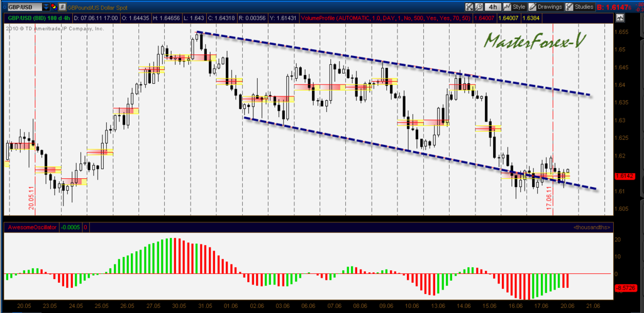The width and height of the screenshot is (644, 313).
Task: Select the pointer/crosshair tool icon
Action: click(x=469, y=7)
